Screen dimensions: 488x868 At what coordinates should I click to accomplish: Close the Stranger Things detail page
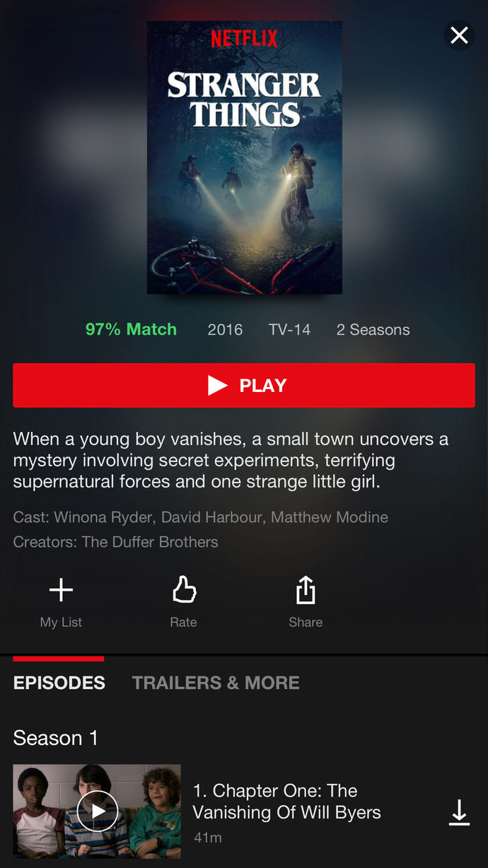point(459,35)
